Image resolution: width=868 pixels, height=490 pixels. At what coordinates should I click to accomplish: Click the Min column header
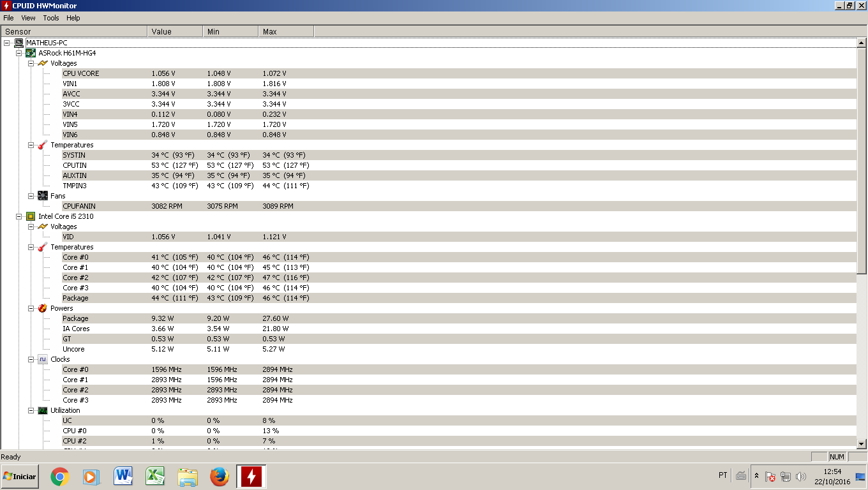230,31
